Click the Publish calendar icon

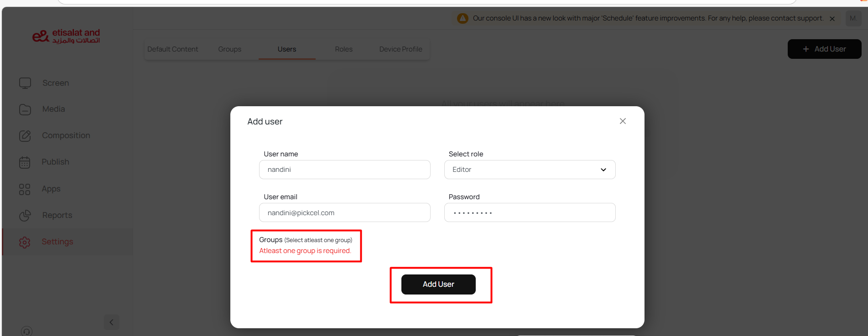25,162
